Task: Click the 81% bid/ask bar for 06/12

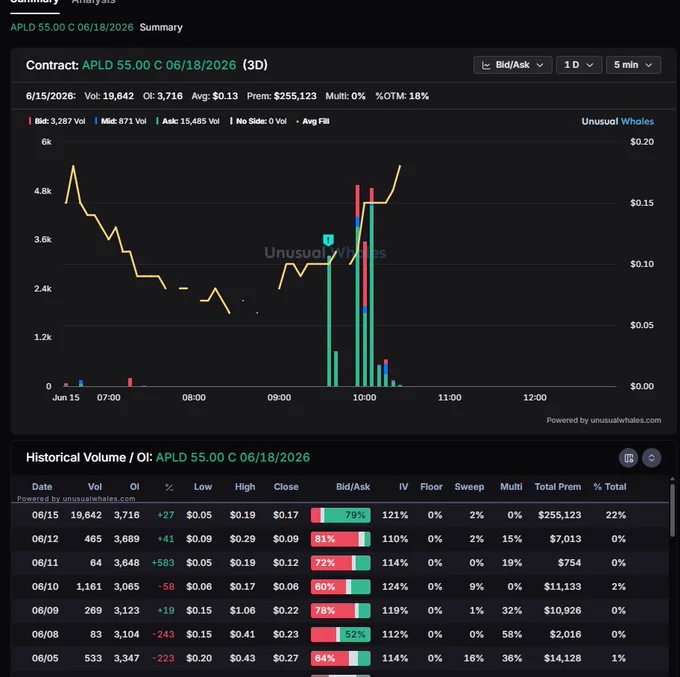Action: (341, 539)
